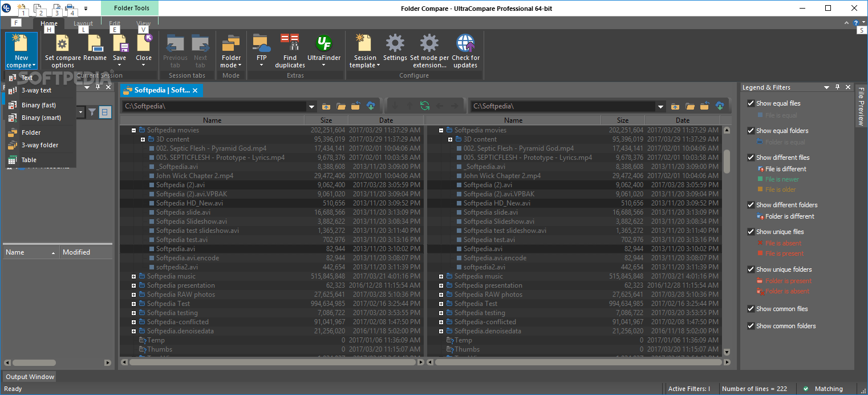Sort right pane by Date column
This screenshot has width=868, height=395.
pos(683,120)
